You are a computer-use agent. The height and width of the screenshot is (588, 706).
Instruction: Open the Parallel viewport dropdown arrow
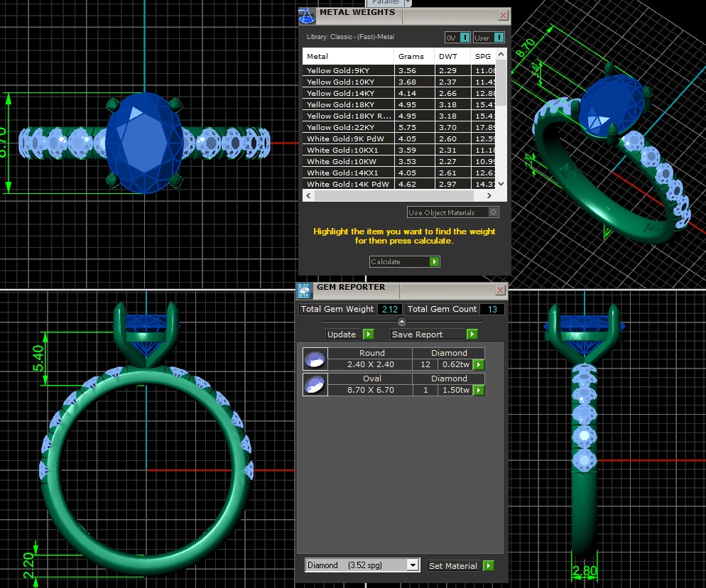408,3
